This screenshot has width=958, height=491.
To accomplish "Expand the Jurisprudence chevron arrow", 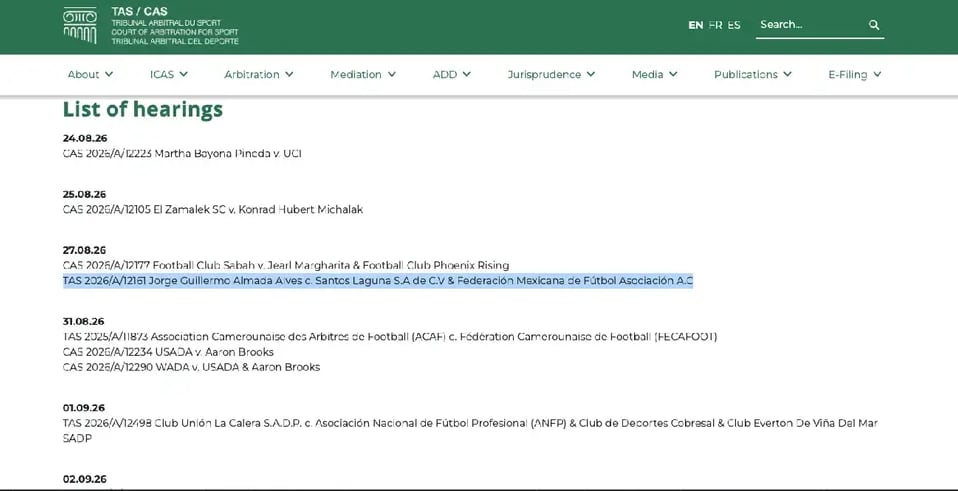I will point(590,75).
